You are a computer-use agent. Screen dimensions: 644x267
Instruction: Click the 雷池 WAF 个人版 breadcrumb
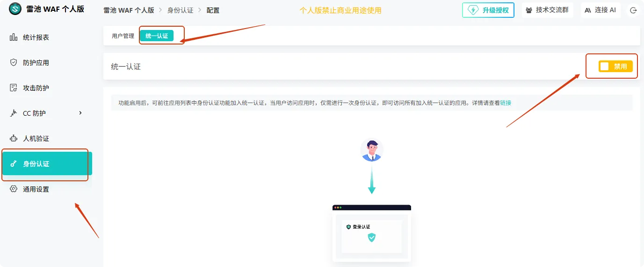tap(129, 10)
